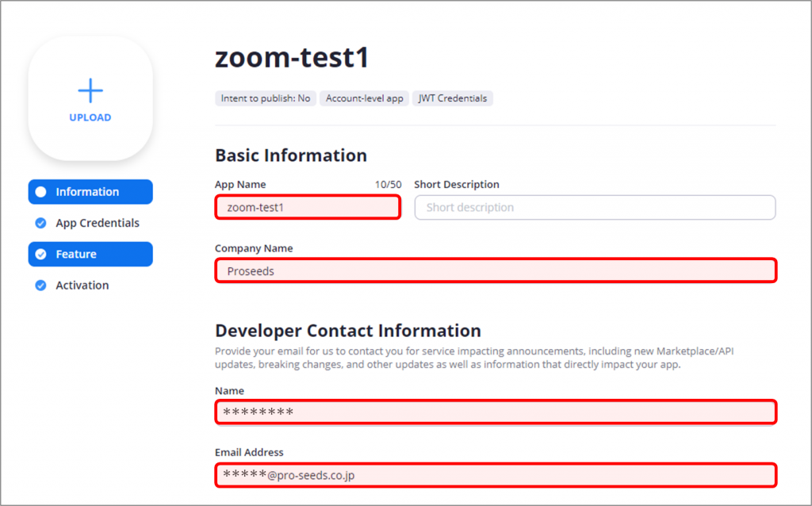
Task: Click the zoom-test1 page title
Action: [292, 57]
